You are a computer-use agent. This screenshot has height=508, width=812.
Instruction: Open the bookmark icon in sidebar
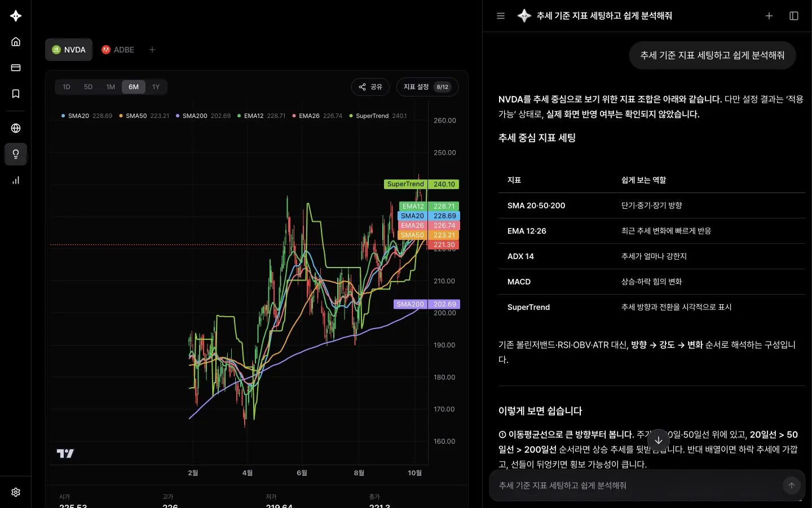[16, 94]
